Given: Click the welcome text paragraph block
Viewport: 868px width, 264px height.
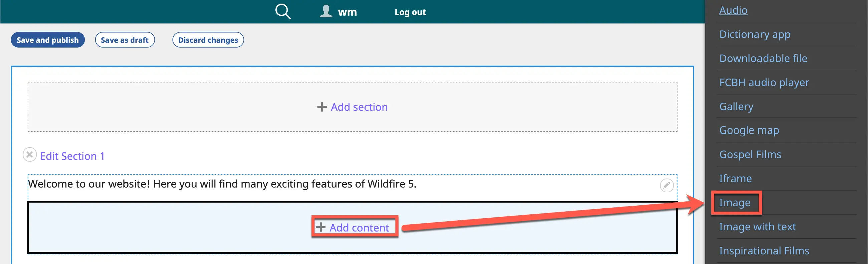Looking at the screenshot, I should pyautogui.click(x=222, y=184).
